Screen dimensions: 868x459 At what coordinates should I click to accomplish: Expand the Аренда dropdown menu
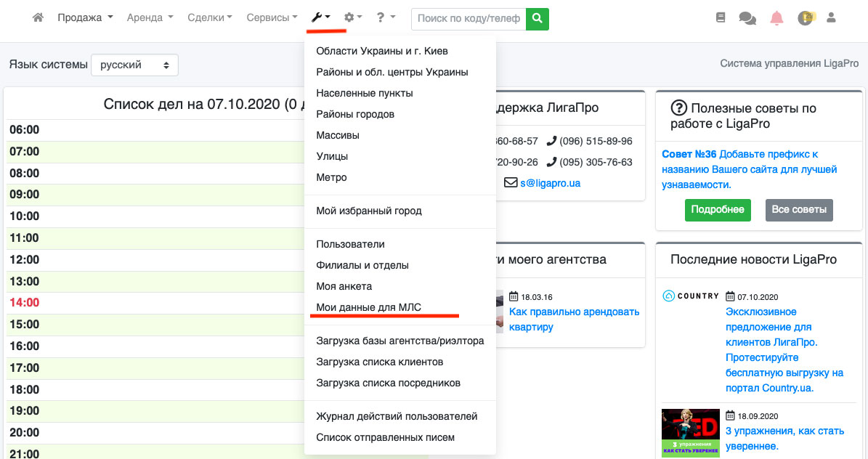(150, 17)
